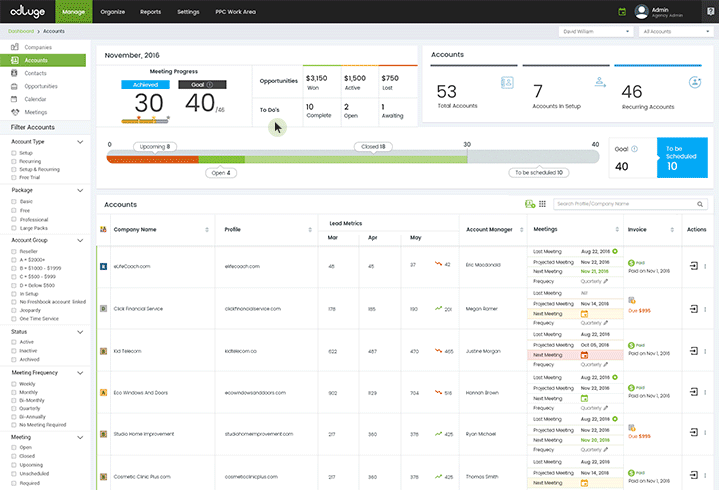The height and width of the screenshot is (490, 719).
Task: Edit frequency pencil icon for Kid Telecom
Action: pyautogui.click(x=606, y=364)
